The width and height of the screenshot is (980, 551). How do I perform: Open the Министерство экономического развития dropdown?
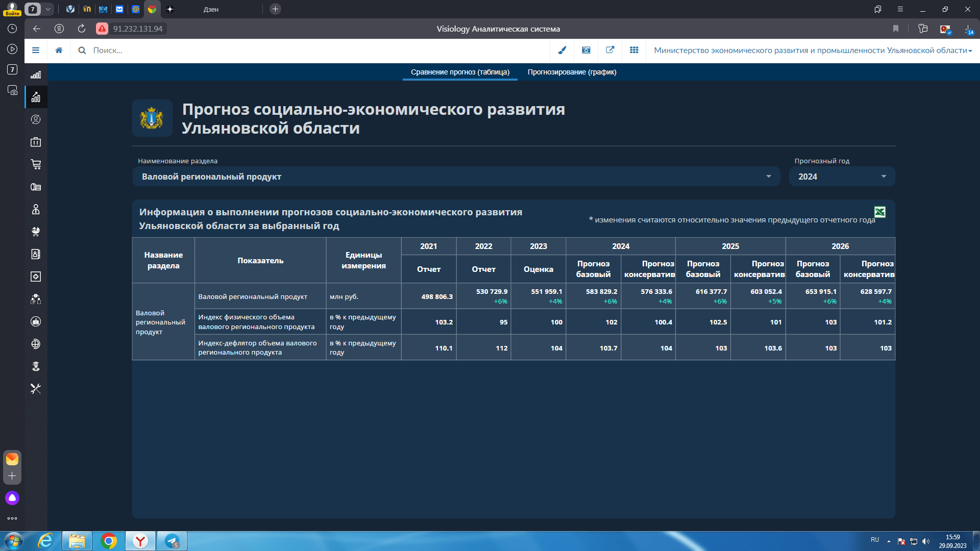tap(813, 51)
